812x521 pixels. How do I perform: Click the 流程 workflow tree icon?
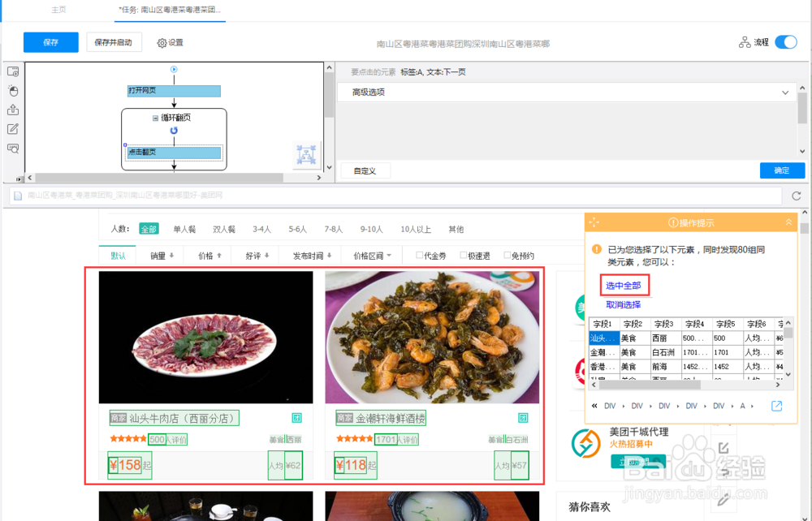click(745, 42)
